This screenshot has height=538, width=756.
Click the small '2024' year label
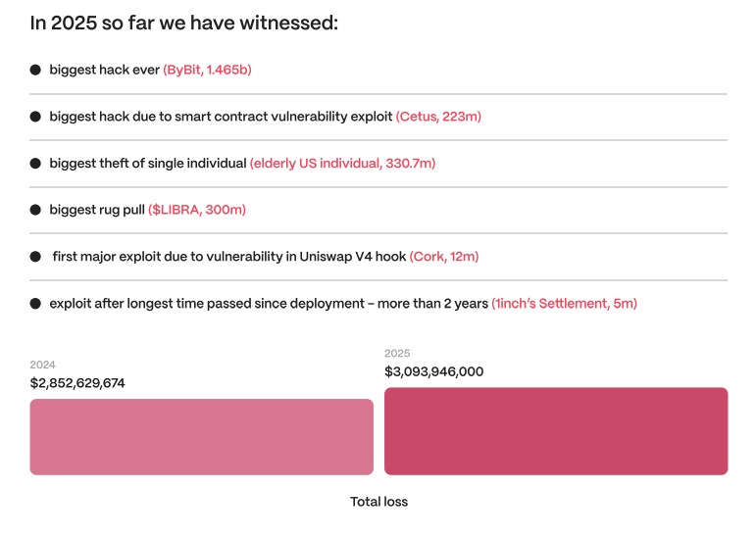click(42, 365)
